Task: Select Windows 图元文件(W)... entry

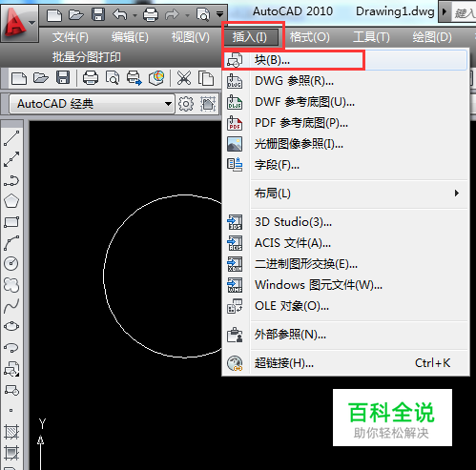Action: tap(345, 285)
